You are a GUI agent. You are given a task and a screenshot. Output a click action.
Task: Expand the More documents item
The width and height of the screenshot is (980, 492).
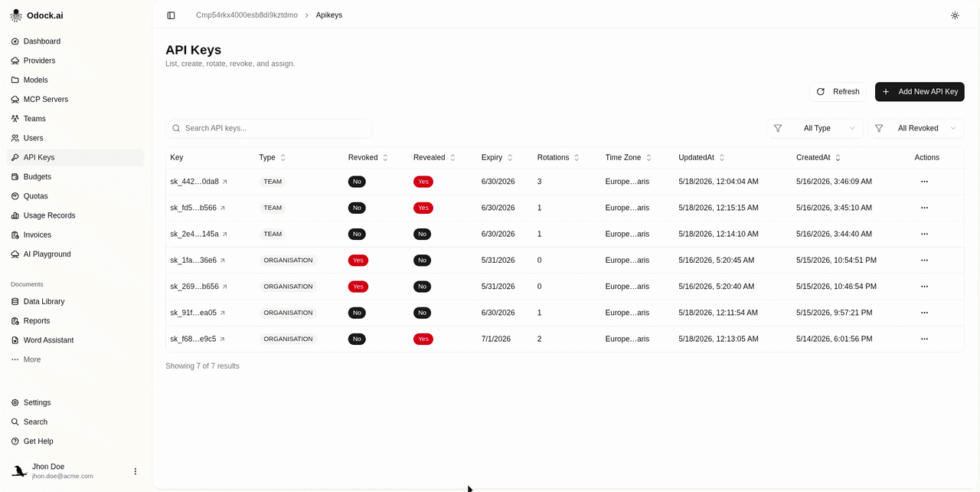coord(75,359)
